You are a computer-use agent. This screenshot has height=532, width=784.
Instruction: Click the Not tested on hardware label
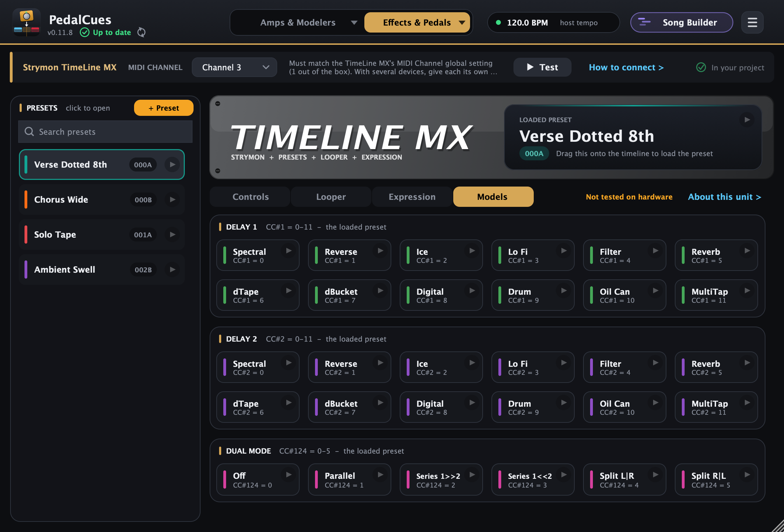point(629,197)
